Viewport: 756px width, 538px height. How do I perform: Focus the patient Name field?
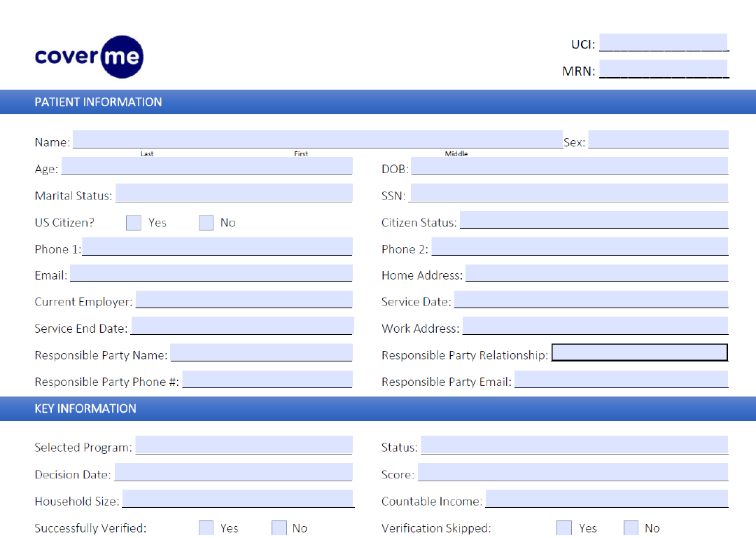317,139
